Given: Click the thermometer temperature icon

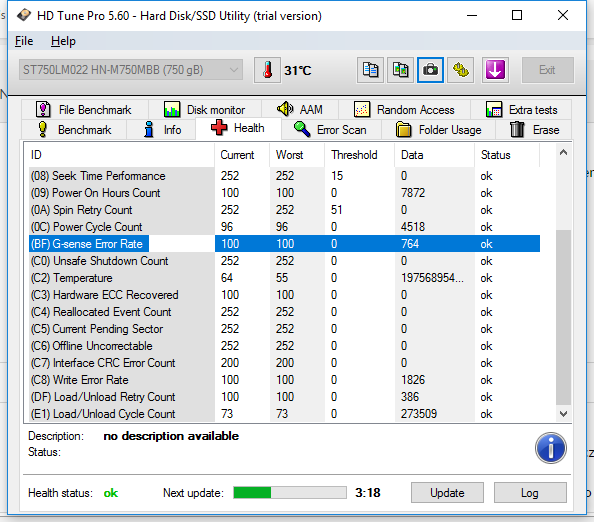Looking at the screenshot, I should (x=267, y=70).
